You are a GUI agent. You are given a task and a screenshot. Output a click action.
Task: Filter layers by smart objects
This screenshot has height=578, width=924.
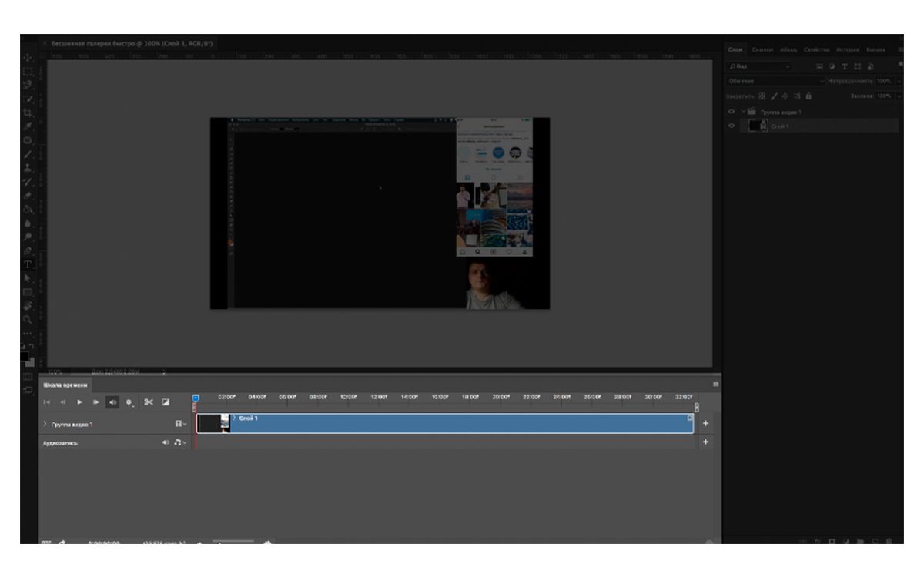(869, 67)
